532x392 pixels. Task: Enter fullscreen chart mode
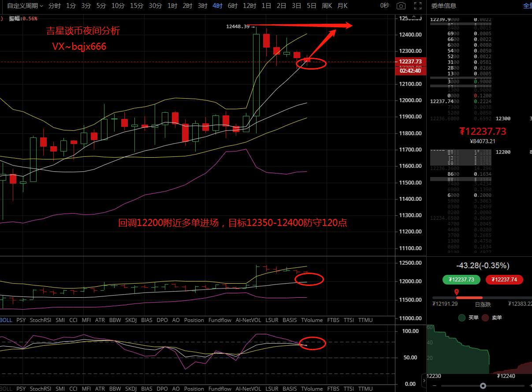(x=417, y=6)
